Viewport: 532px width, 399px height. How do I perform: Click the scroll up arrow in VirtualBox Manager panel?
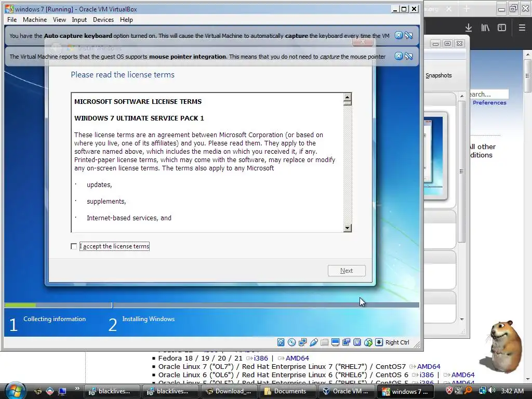(461, 96)
